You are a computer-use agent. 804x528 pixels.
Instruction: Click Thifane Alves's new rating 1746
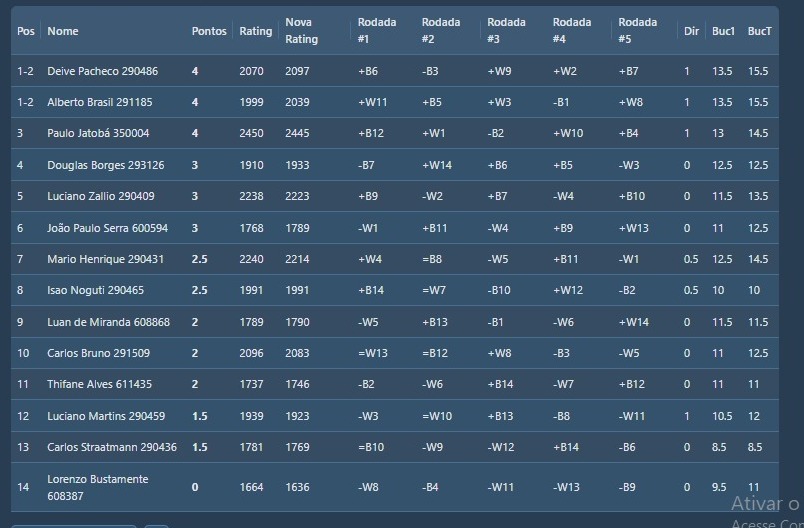click(x=297, y=384)
